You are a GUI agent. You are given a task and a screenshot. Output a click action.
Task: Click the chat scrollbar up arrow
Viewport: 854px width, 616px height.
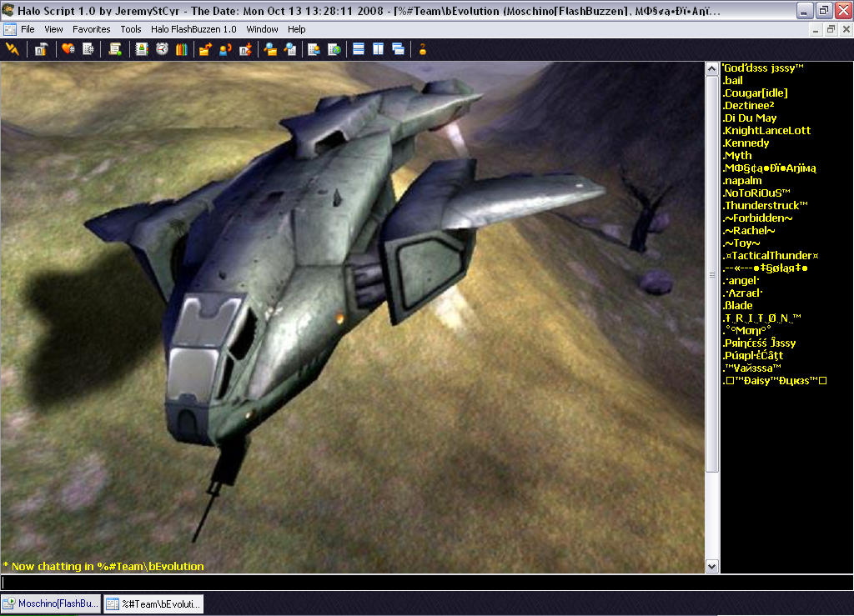click(712, 68)
